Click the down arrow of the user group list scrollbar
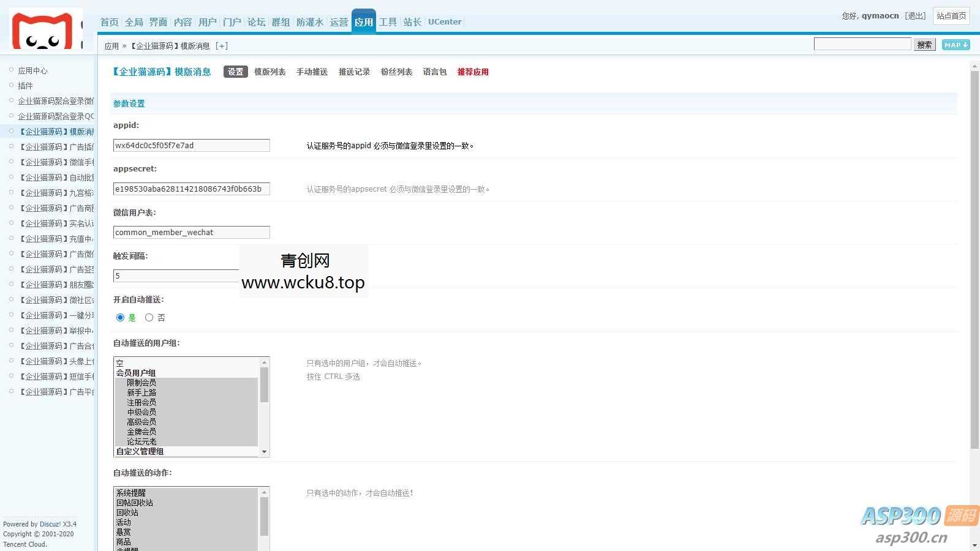Screen dimensions: 980x551 point(265,451)
